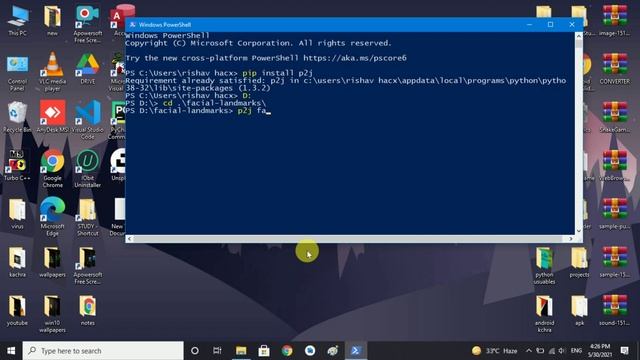Image resolution: width=640 pixels, height=360 pixels.
Task: Click PowerShell vertical scrollbar up arrow
Action: [x=579, y=36]
